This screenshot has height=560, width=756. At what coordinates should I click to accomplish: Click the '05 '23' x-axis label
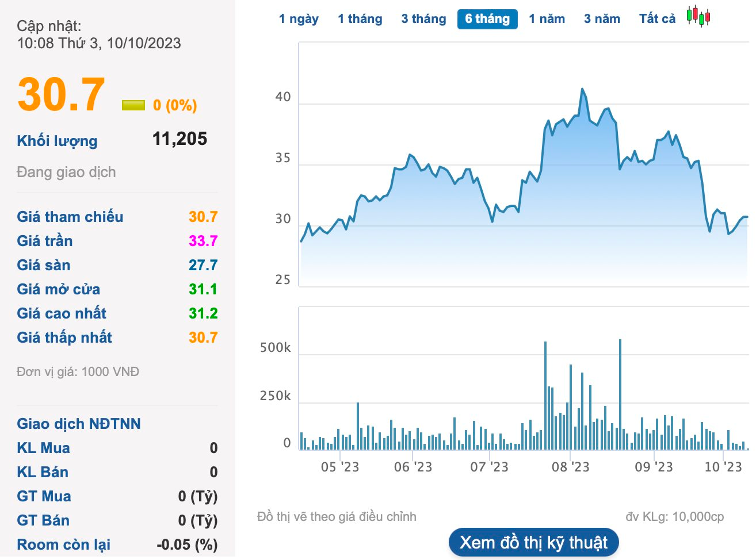click(339, 467)
